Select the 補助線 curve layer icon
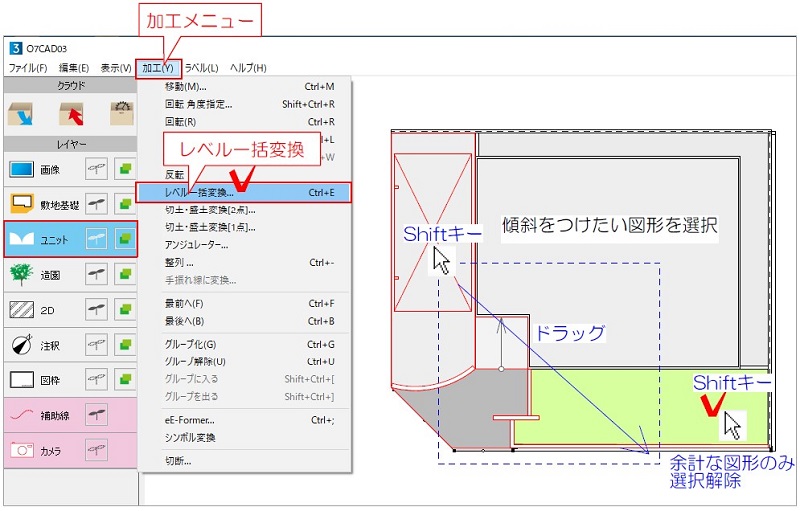800x511 pixels. coord(21,415)
